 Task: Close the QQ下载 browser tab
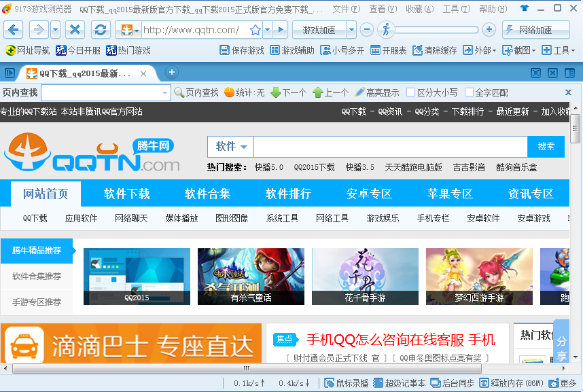pyautogui.click(x=143, y=73)
